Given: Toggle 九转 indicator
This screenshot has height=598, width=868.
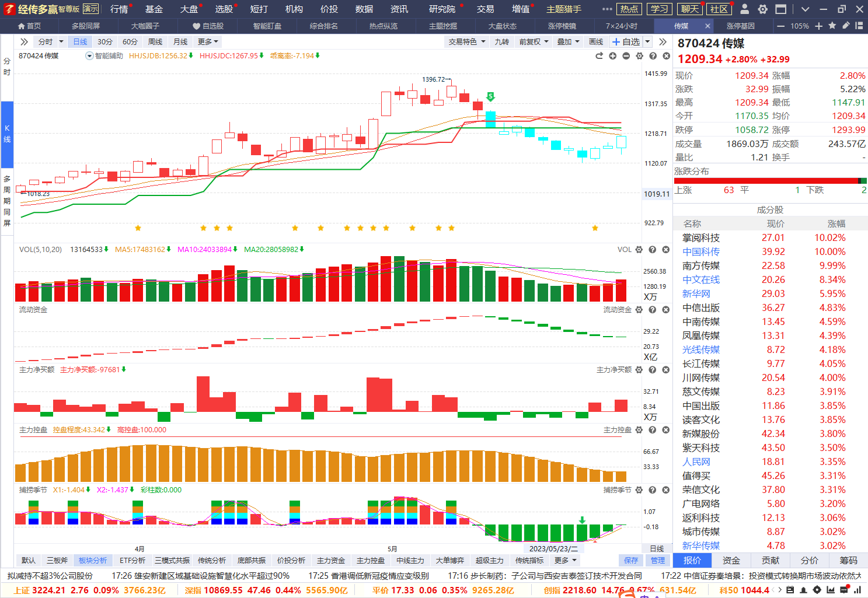Looking at the screenshot, I should pos(502,42).
